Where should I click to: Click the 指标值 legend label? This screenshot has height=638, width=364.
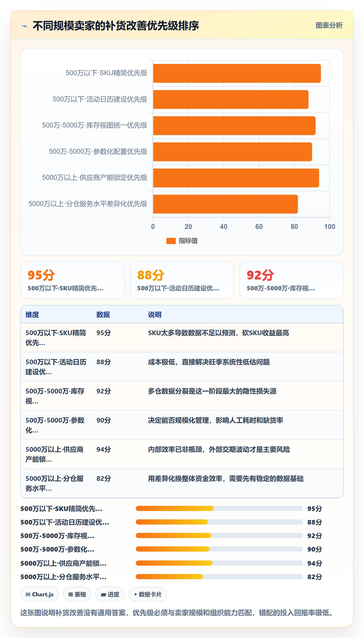pos(188,241)
